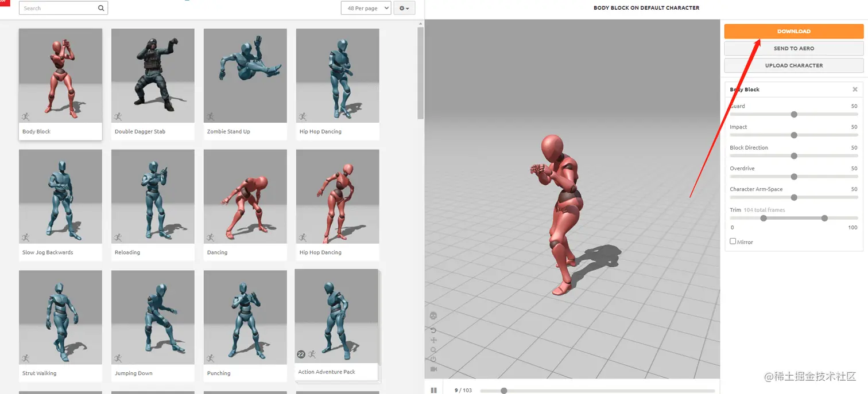Select the Body Block animation thumbnail

[x=60, y=76]
